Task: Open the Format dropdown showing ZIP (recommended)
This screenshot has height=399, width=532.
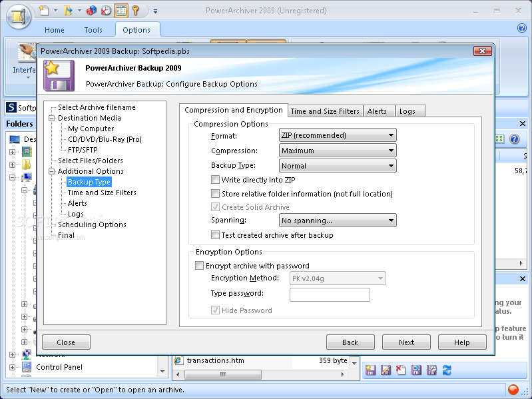Action: 338,135
